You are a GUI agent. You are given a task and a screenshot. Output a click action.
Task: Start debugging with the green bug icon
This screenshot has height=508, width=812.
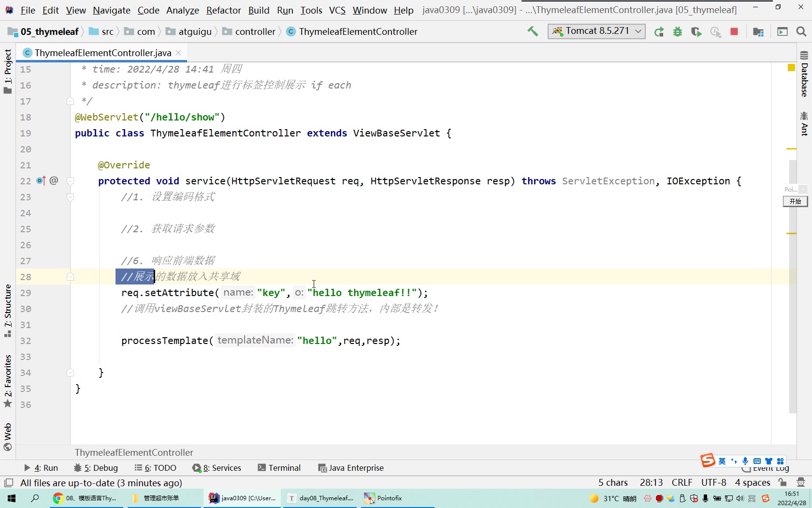[x=678, y=32]
